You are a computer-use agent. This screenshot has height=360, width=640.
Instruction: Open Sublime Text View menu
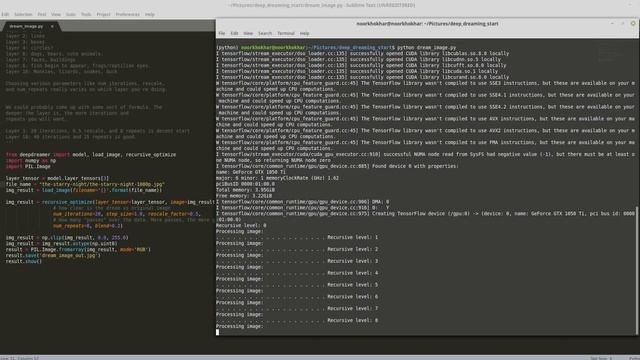pyautogui.click(x=56, y=14)
